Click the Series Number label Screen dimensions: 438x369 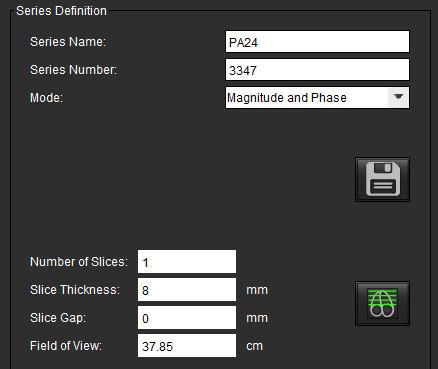tap(74, 70)
